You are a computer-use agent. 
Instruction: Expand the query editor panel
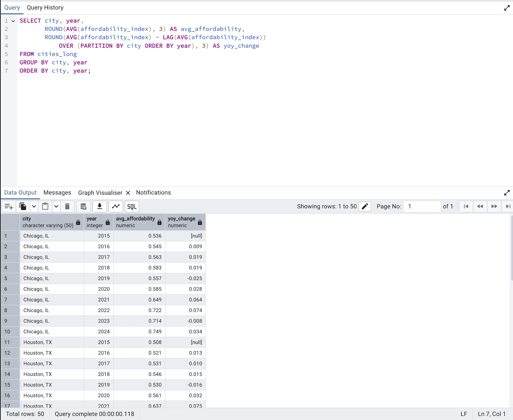click(x=507, y=8)
